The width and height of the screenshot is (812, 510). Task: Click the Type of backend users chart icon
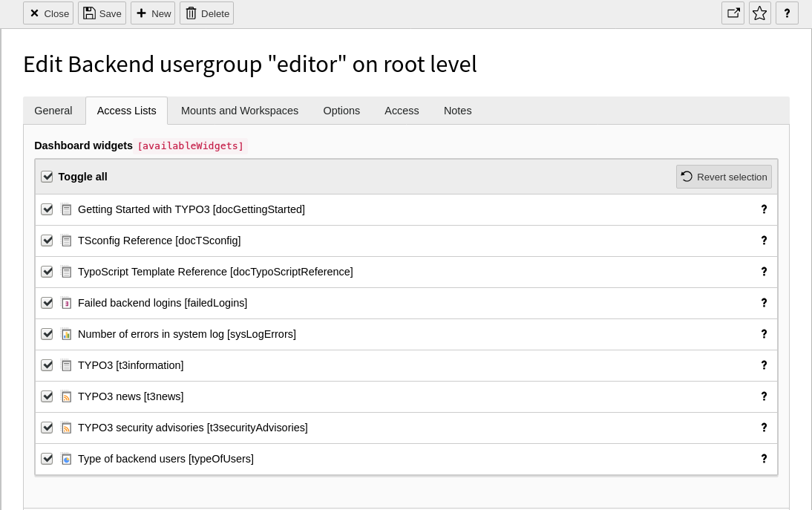coord(67,459)
